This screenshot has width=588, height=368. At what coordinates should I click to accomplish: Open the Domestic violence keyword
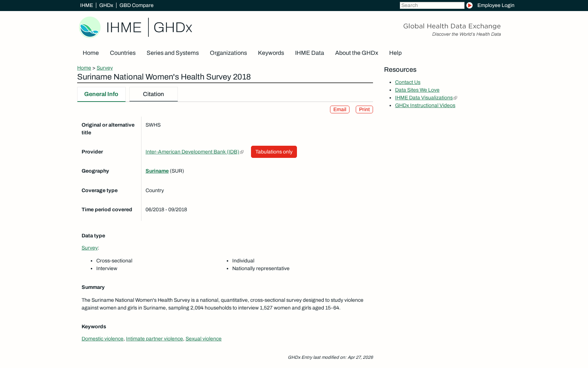[103, 339]
